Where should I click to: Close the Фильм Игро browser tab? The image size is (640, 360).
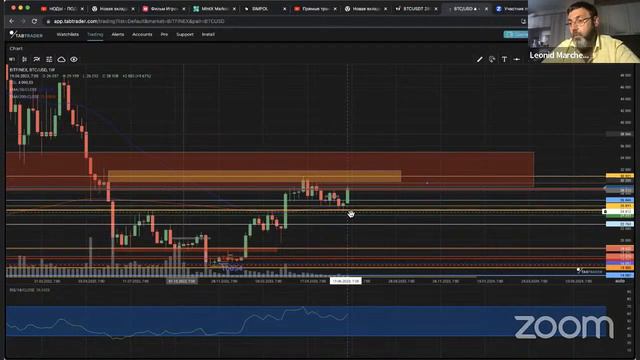(x=184, y=9)
